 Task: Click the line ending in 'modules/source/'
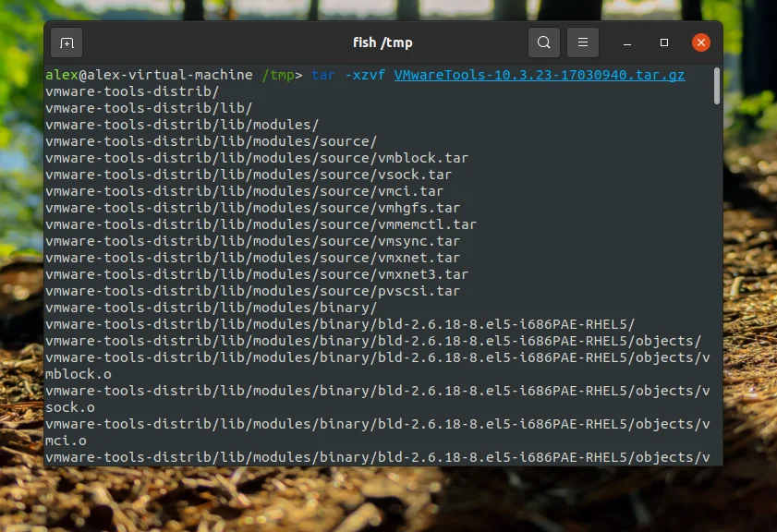coord(211,141)
